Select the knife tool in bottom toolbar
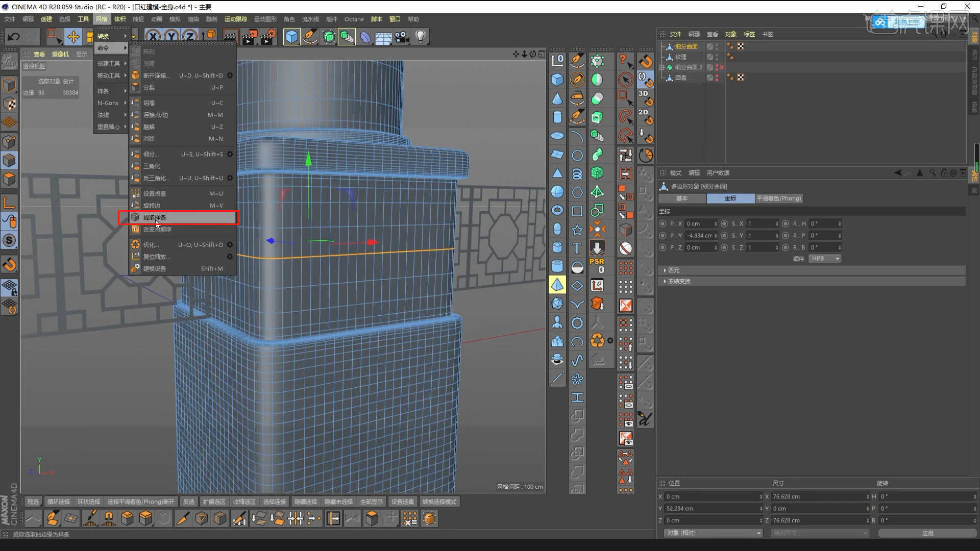 click(182, 519)
